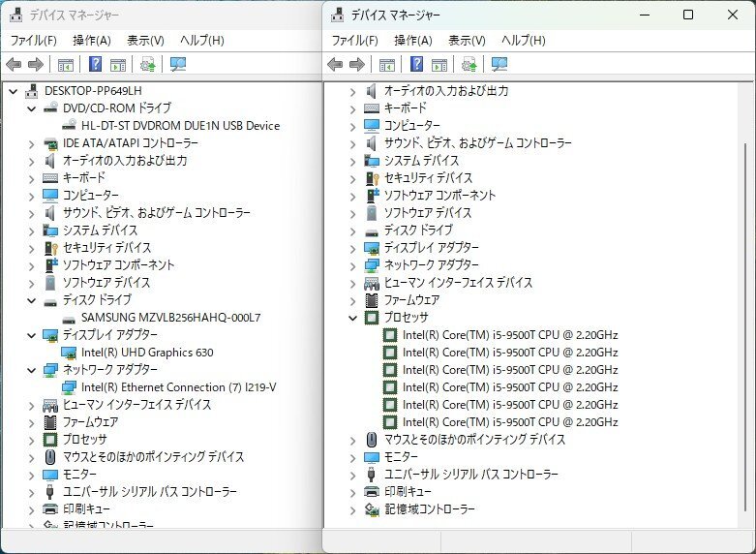Open 表示(V) menu in right window
Image resolution: width=756 pixels, height=554 pixels.
tap(467, 40)
